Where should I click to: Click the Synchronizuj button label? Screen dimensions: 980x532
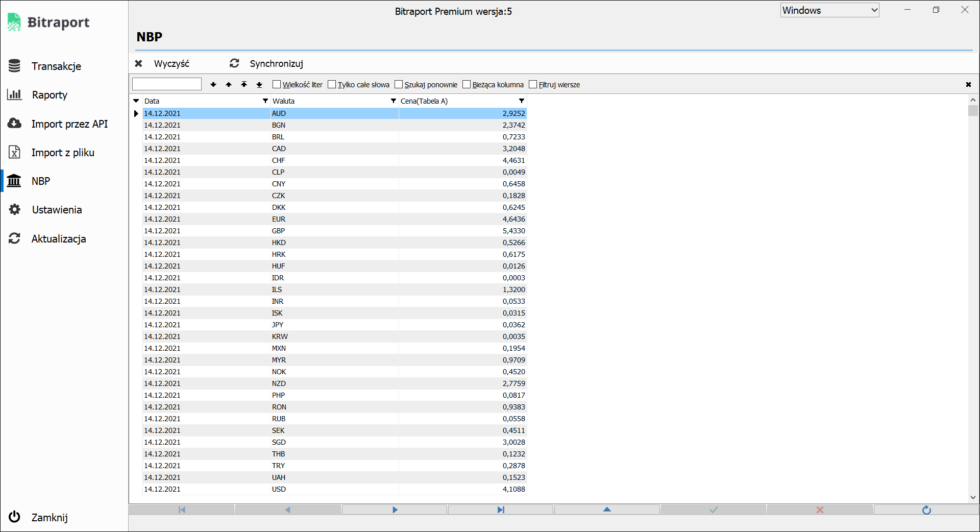[x=276, y=64]
